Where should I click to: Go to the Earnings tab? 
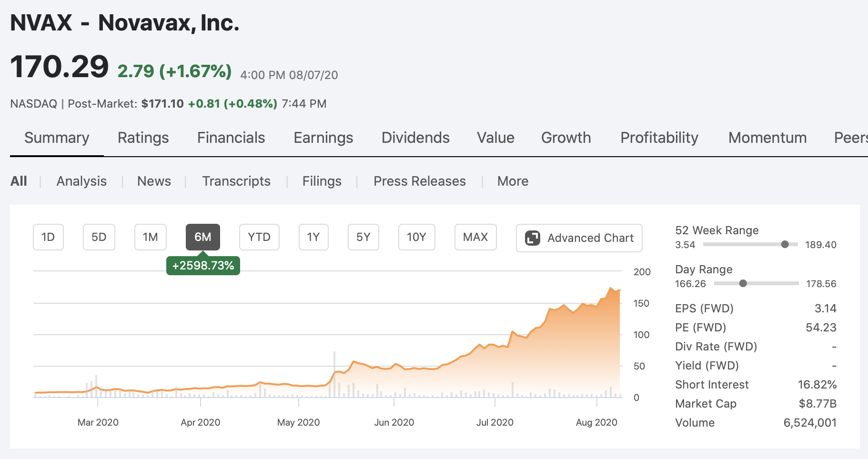(x=323, y=138)
